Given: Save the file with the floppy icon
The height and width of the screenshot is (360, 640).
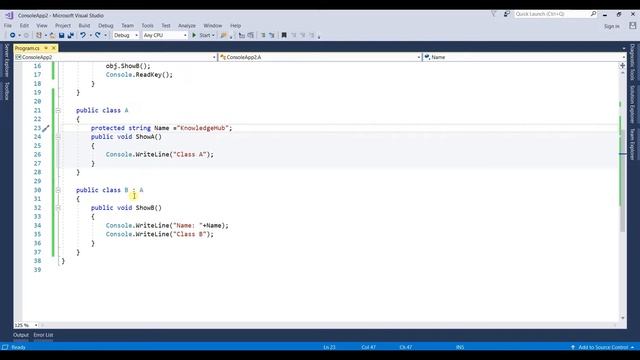Looking at the screenshot, I should tap(61, 36).
